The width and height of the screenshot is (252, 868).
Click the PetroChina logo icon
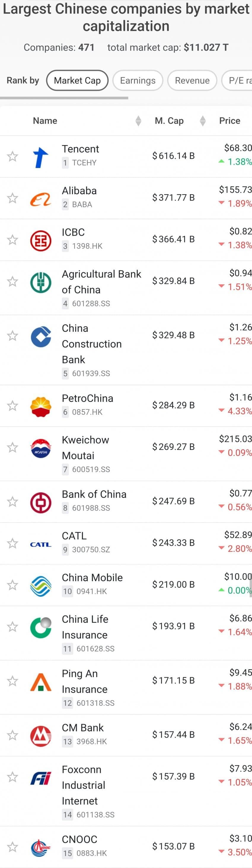[41, 406]
